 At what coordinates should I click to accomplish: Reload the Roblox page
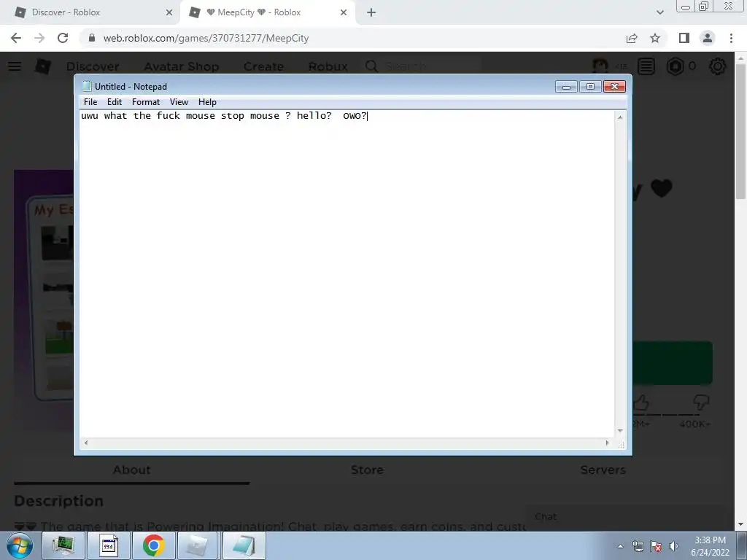point(63,38)
